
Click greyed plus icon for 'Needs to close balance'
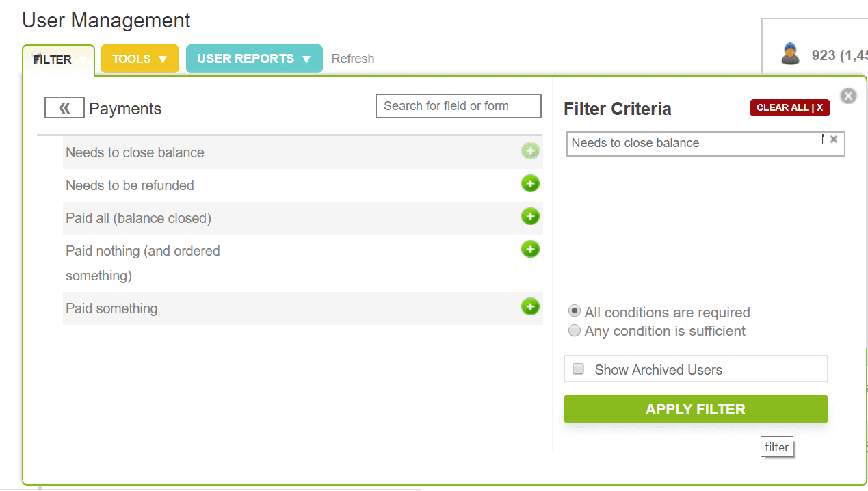530,150
